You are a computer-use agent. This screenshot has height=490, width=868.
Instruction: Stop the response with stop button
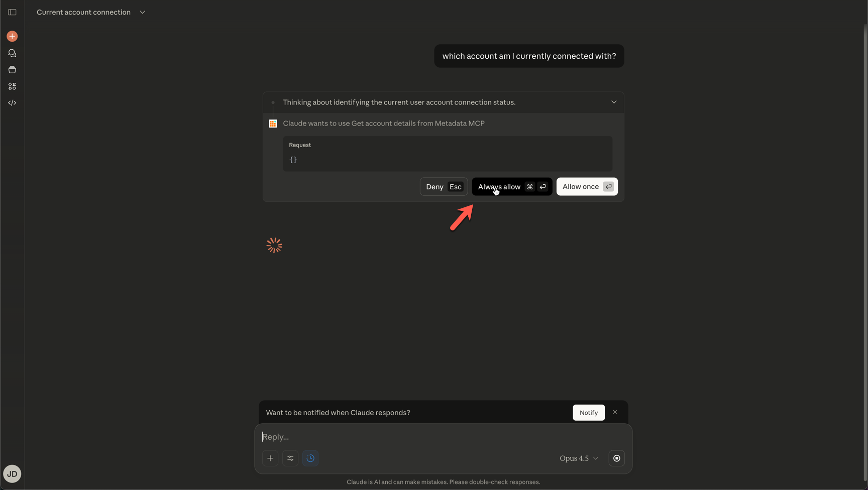coord(616,458)
